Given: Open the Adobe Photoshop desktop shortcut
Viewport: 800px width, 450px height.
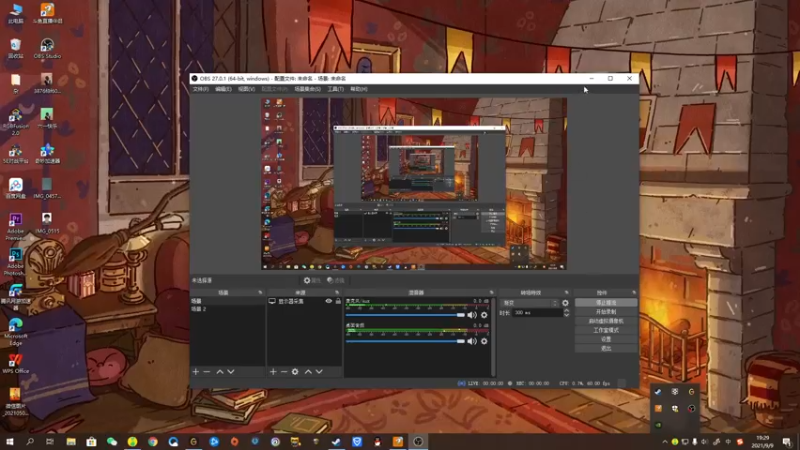Looking at the screenshot, I should 15,262.
